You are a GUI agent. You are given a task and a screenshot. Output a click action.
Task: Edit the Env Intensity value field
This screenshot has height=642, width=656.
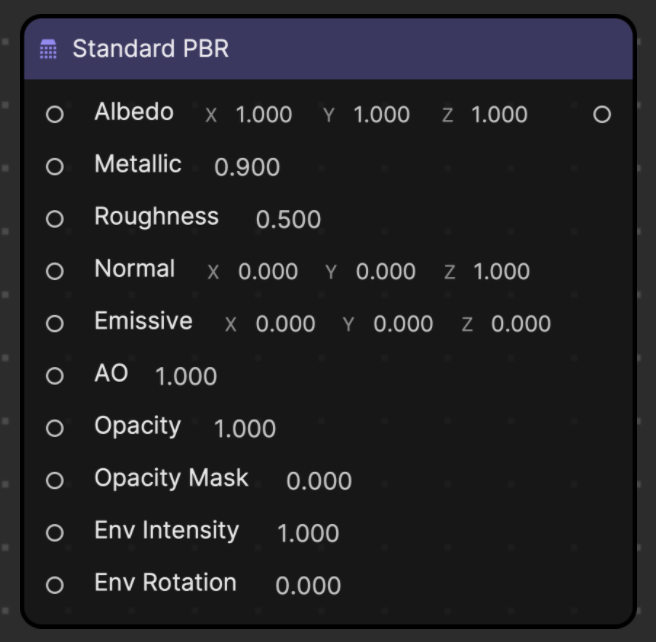click(x=308, y=533)
